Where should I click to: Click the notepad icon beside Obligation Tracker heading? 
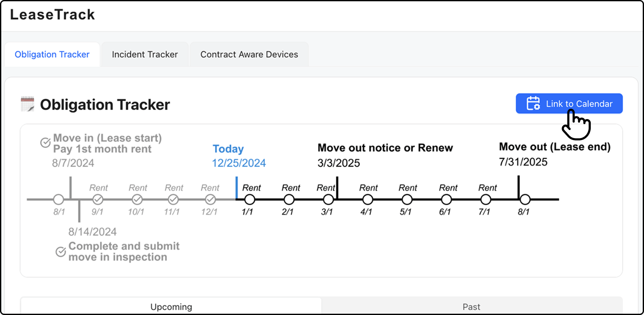pos(27,104)
